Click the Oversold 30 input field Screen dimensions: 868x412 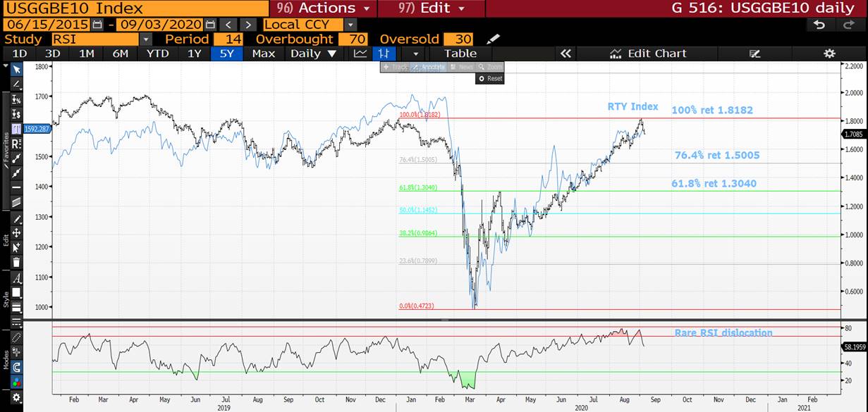(x=458, y=39)
